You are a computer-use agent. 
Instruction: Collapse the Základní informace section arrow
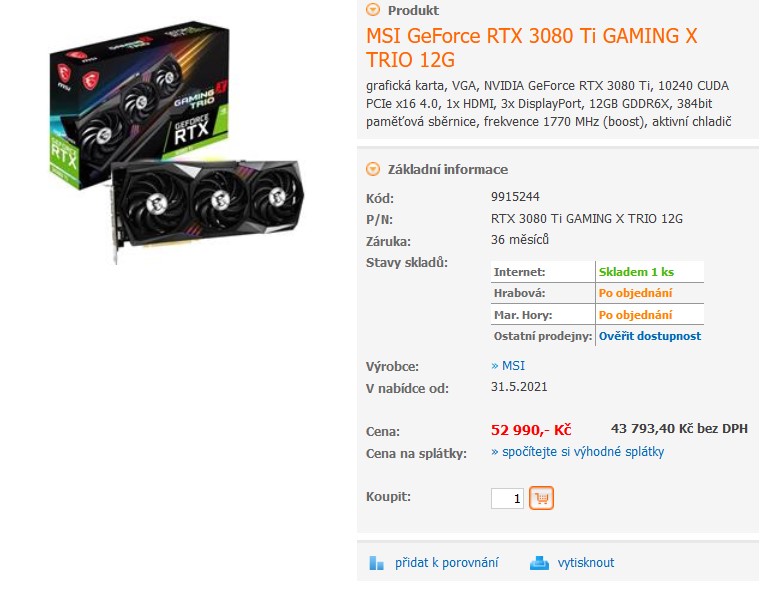click(373, 169)
